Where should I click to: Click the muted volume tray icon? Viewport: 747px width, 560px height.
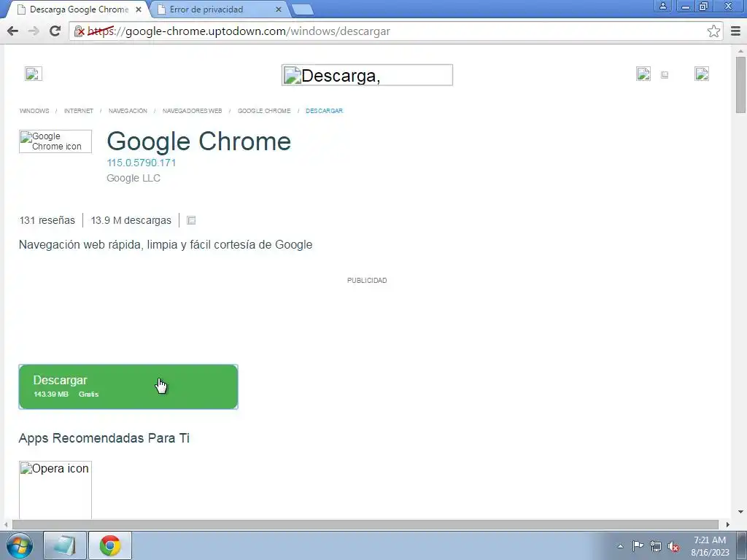(x=673, y=546)
